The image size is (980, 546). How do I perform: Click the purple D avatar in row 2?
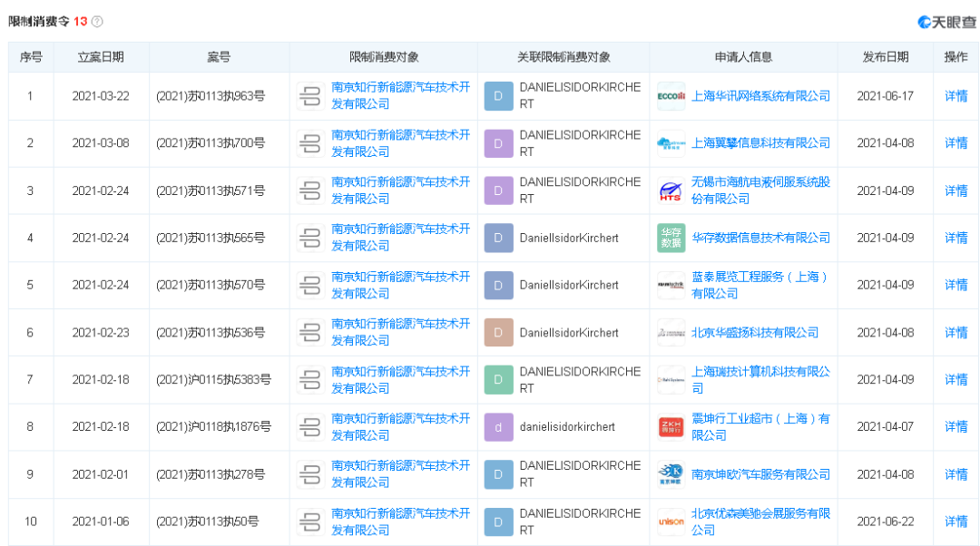498,143
